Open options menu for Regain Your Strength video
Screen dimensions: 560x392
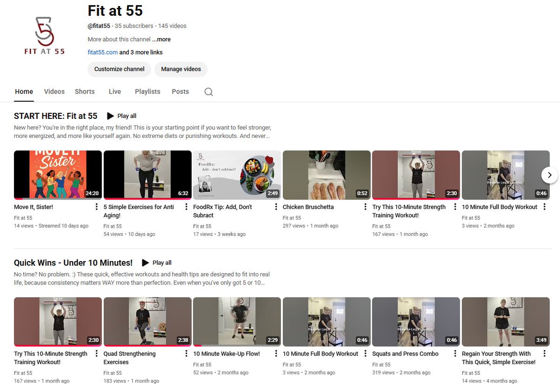pos(545,354)
